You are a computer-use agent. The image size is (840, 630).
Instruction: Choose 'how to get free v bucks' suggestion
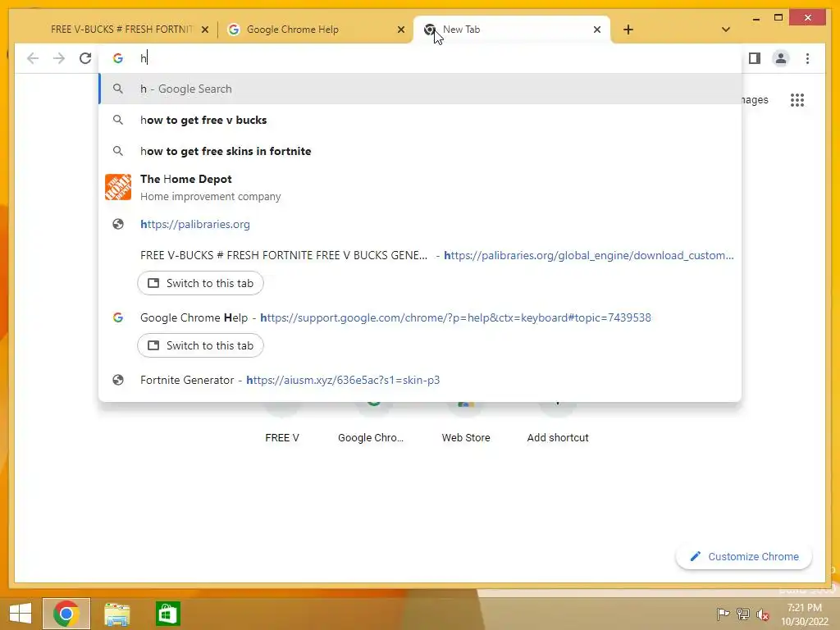tap(421, 120)
